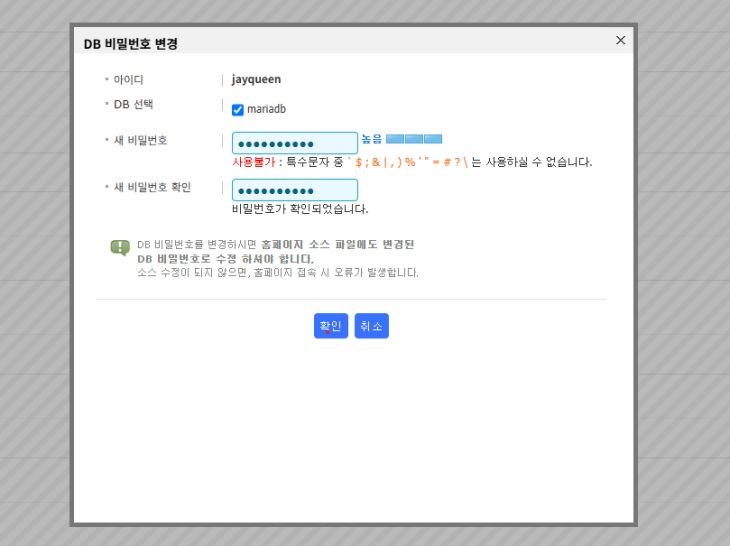The height and width of the screenshot is (546, 730).
Task: Toggle the mariadb checkbox
Action: pos(238,110)
